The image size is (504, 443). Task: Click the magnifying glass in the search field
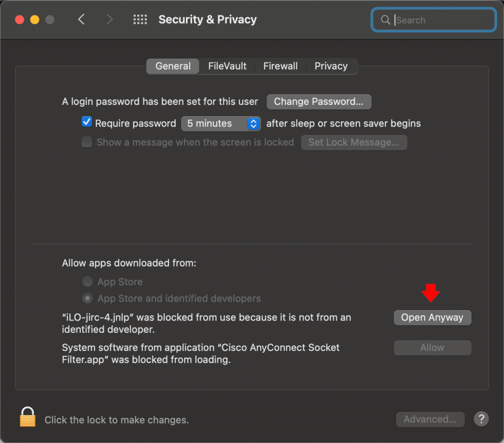[x=386, y=20]
